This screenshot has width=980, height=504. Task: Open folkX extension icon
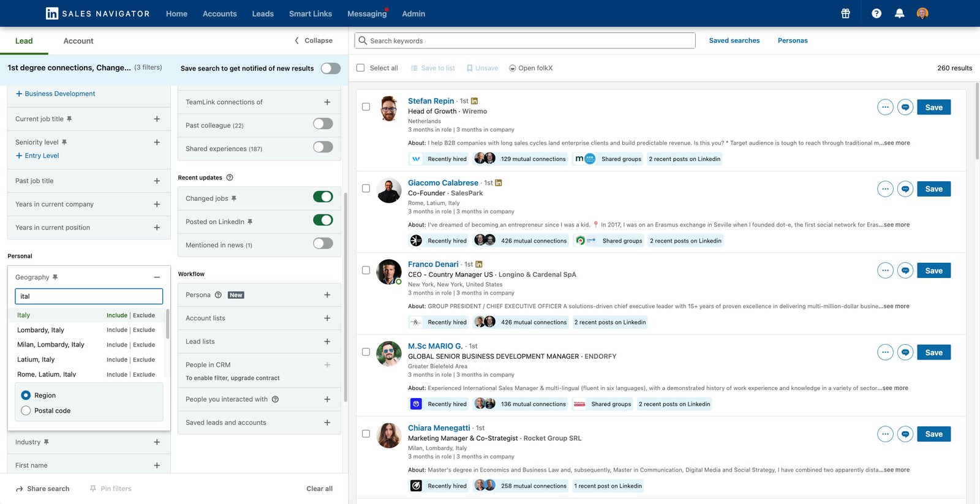pos(512,68)
